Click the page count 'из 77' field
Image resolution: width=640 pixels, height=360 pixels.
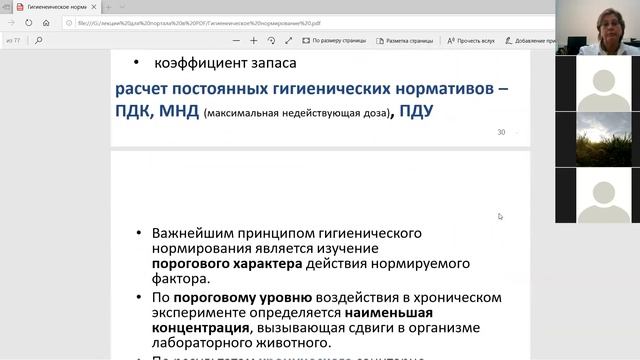click(x=13, y=40)
